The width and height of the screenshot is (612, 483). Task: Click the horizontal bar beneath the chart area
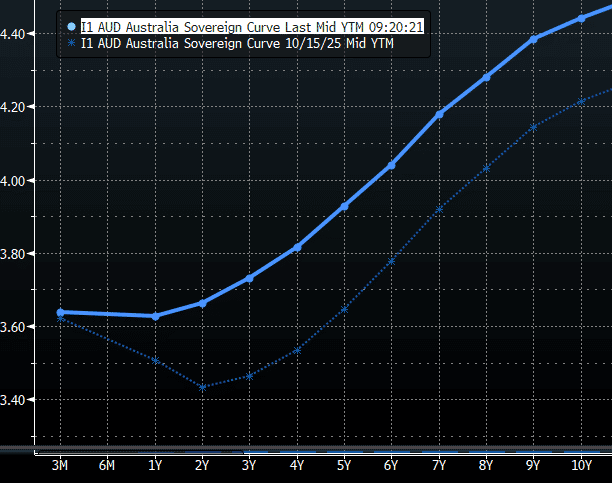coord(306,447)
